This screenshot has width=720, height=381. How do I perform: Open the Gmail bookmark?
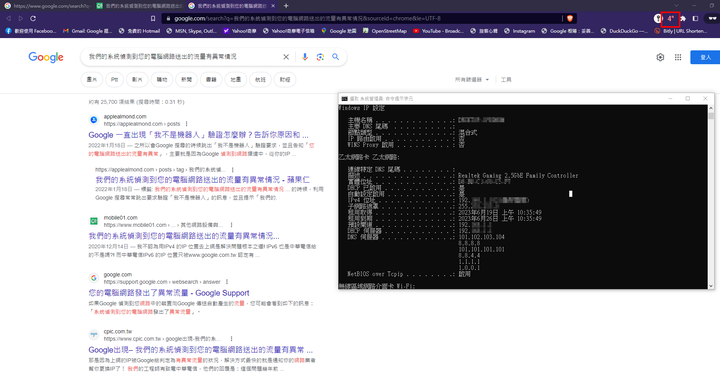88,31
